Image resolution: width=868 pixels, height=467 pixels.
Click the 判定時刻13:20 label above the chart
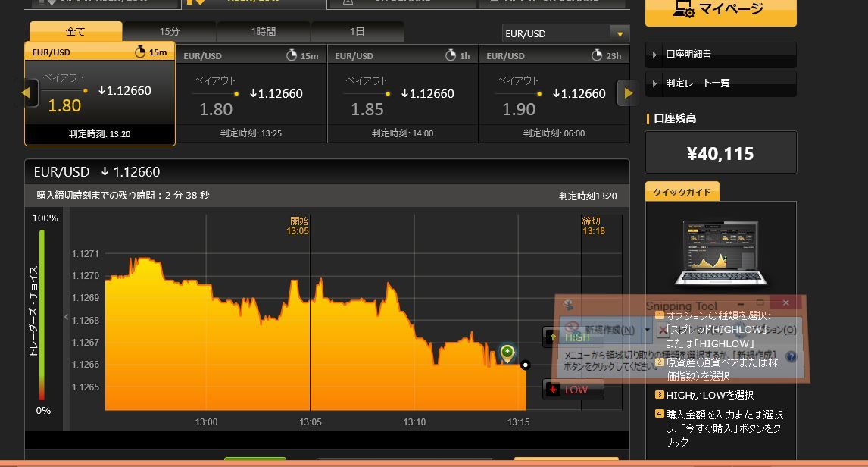(x=588, y=196)
